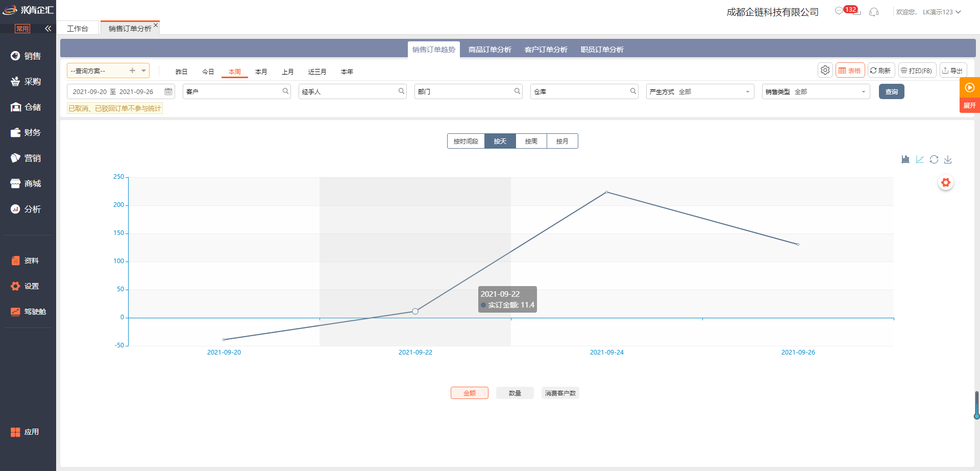Select the 按周 grouping option
The width and height of the screenshot is (980, 471).
[x=531, y=141]
